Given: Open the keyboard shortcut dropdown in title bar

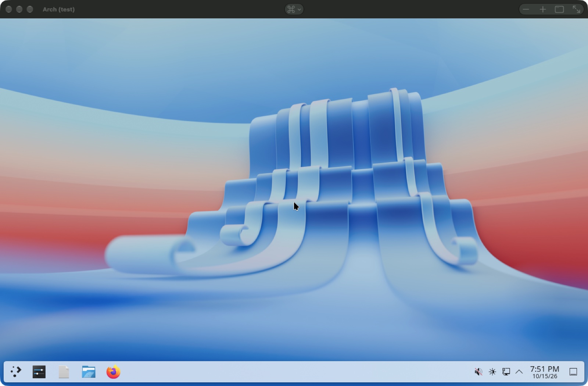Looking at the screenshot, I should [294, 9].
